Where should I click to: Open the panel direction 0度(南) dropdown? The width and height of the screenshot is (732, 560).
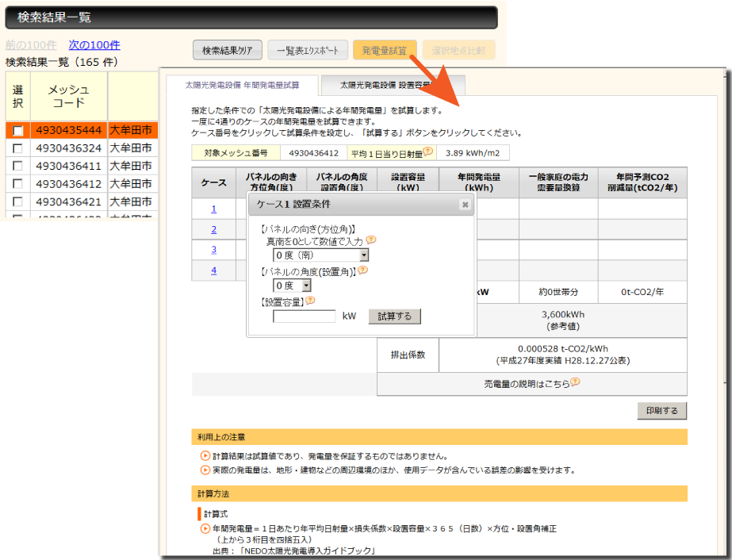coord(320,255)
